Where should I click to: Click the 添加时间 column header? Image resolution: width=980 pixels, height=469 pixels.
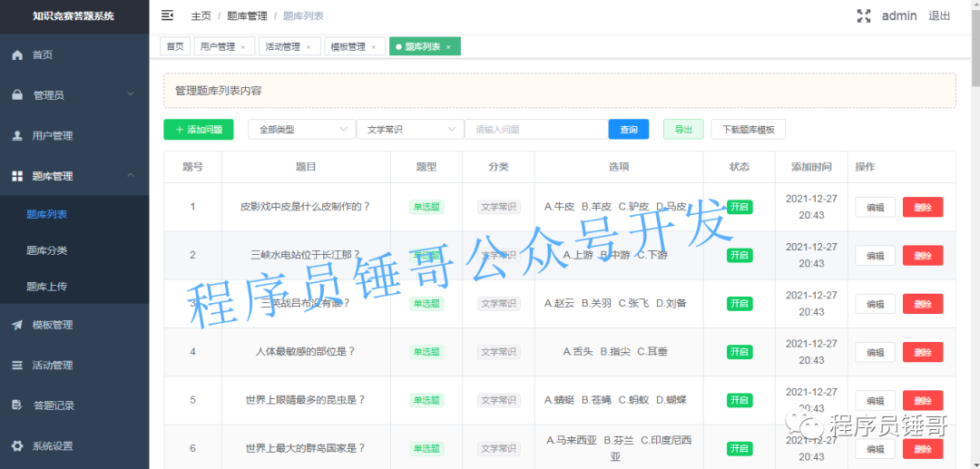click(x=811, y=167)
